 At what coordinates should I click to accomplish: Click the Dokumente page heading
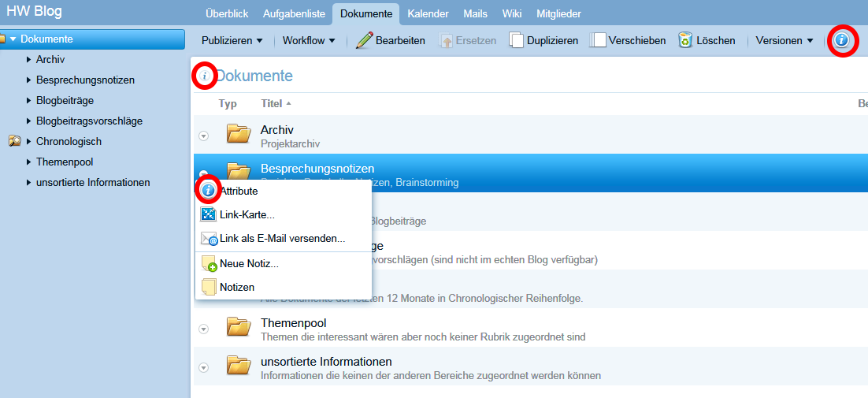click(x=254, y=76)
